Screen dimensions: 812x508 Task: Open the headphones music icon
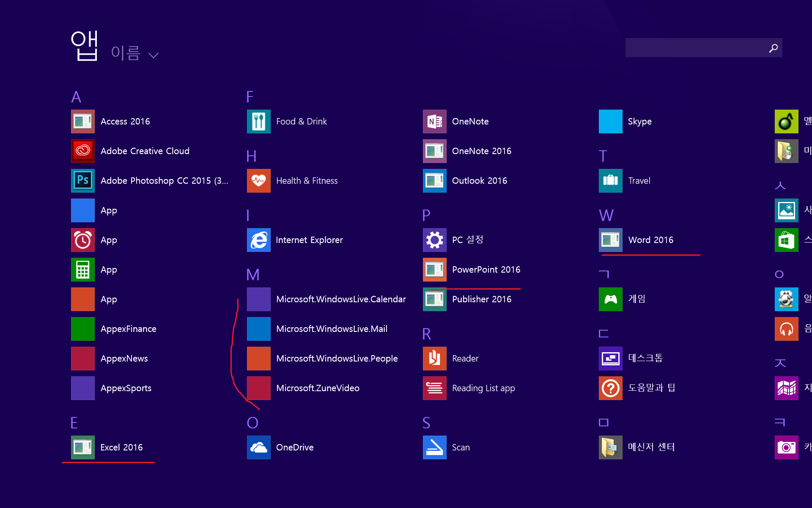point(787,329)
